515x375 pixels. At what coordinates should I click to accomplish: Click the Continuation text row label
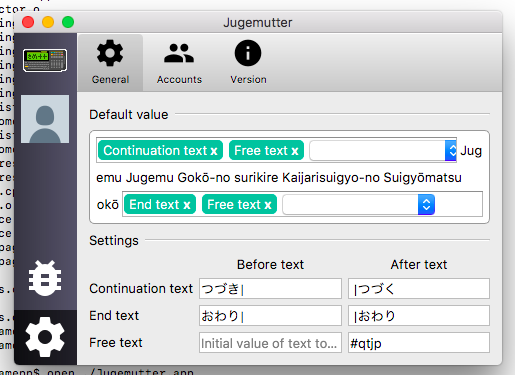[141, 289]
